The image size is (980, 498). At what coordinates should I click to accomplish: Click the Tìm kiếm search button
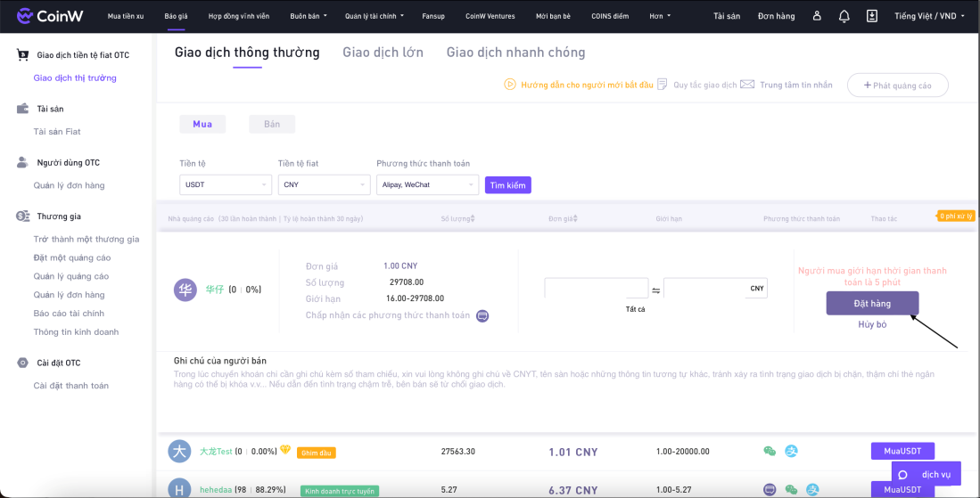[508, 185]
